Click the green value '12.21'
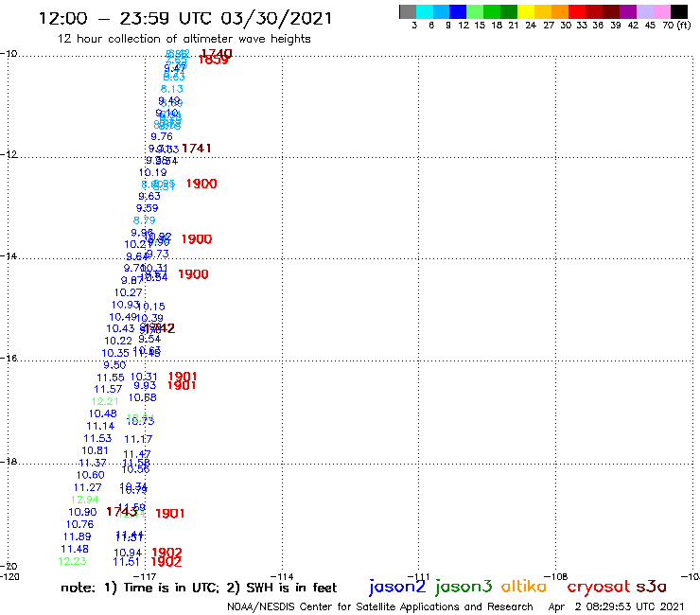 tap(105, 401)
